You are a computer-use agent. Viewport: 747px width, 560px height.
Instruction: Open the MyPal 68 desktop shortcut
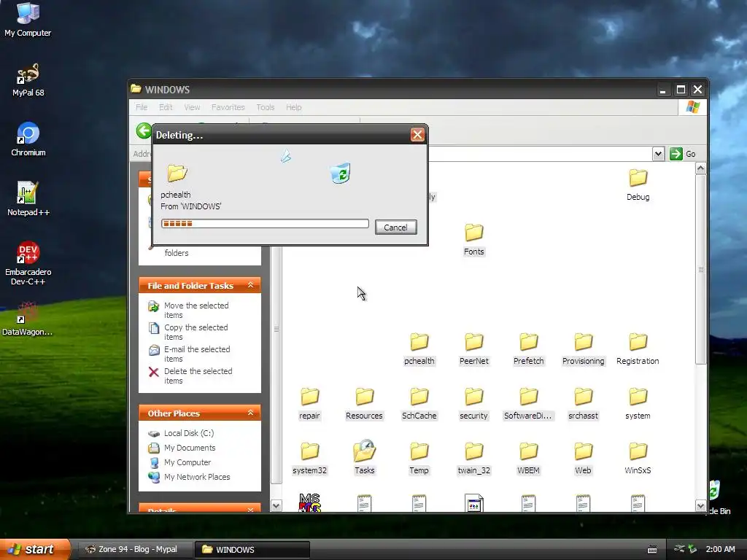pos(28,80)
